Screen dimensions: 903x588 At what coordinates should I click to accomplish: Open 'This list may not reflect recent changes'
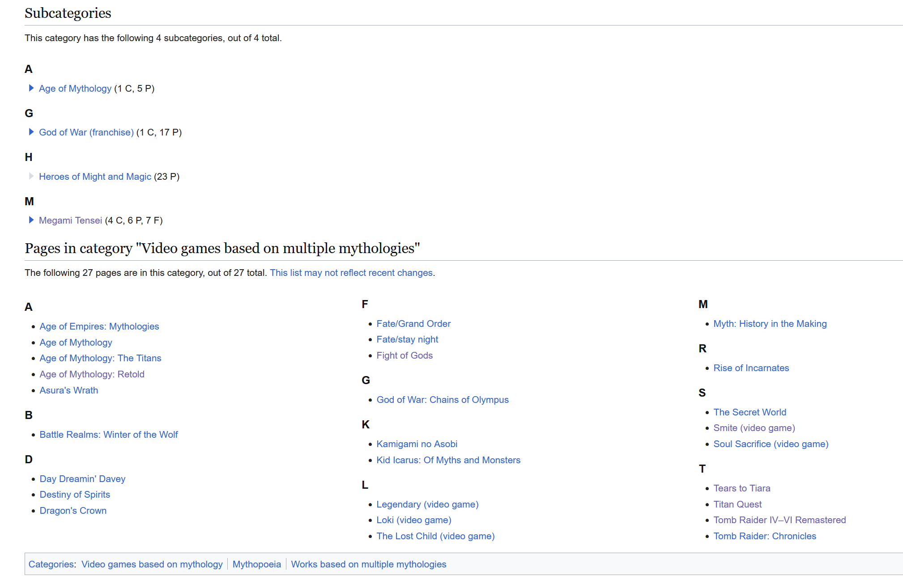(x=351, y=273)
